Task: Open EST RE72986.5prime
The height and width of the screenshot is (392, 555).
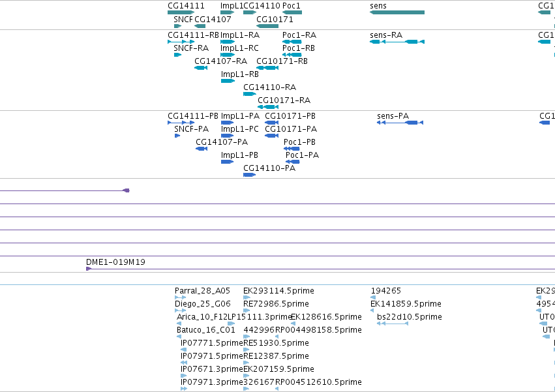Action: coord(247,311)
